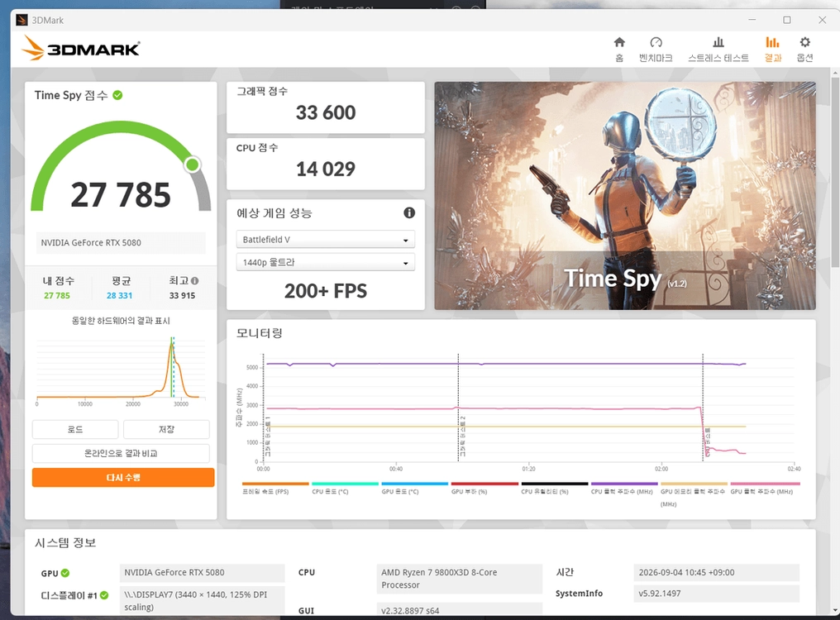Click the date 2026-09-04 10:45 +09:00 field
Screen dimensions: 840x620
[x=716, y=572]
